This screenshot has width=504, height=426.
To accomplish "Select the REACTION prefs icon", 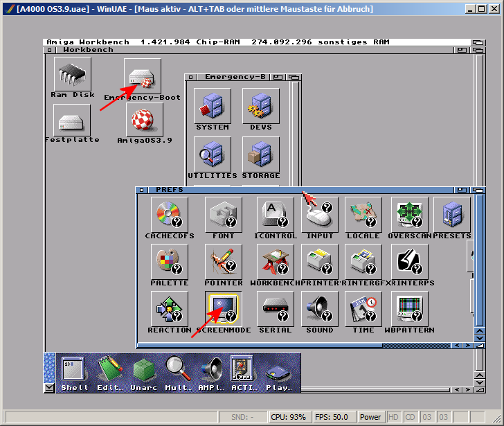I will (x=170, y=309).
